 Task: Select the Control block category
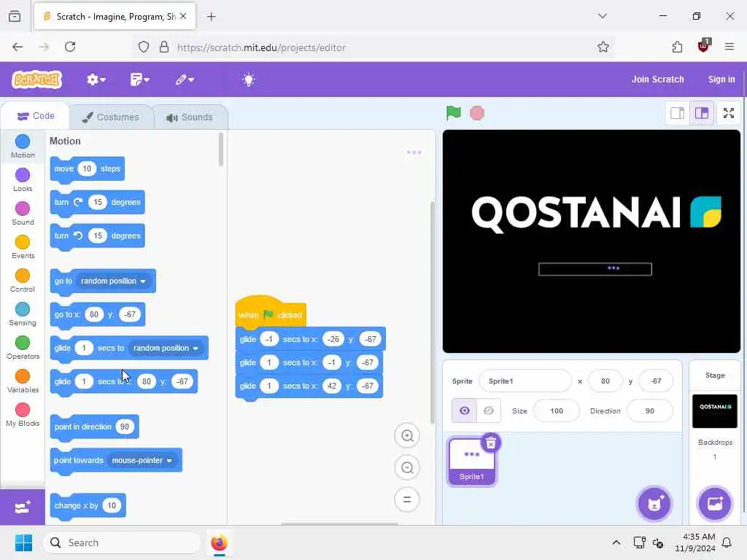[23, 281]
